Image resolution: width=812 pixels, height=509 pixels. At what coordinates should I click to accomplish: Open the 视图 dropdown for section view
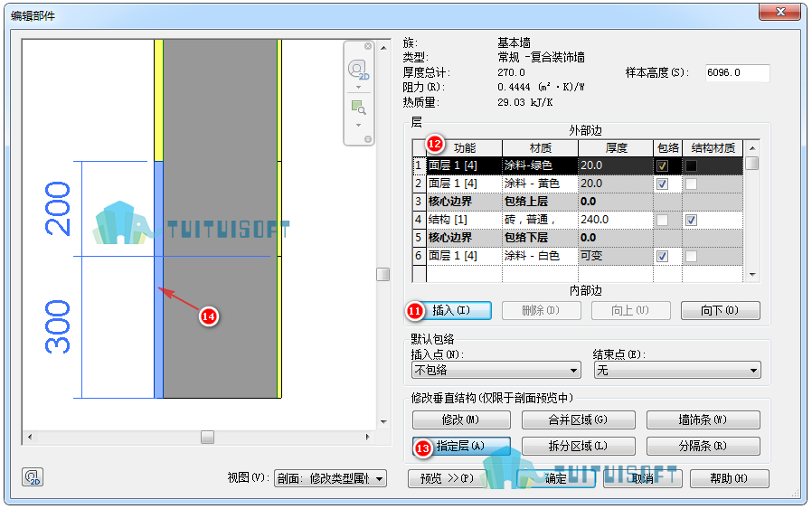[x=330, y=478]
